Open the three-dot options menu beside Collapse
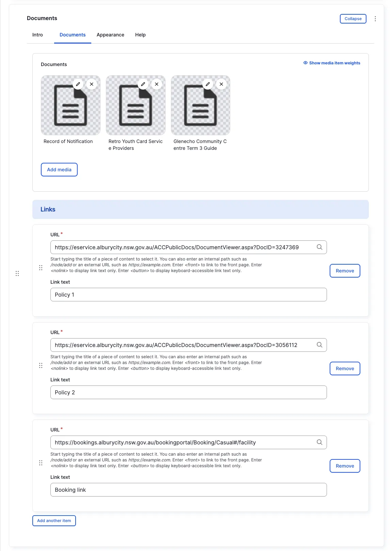 point(375,19)
